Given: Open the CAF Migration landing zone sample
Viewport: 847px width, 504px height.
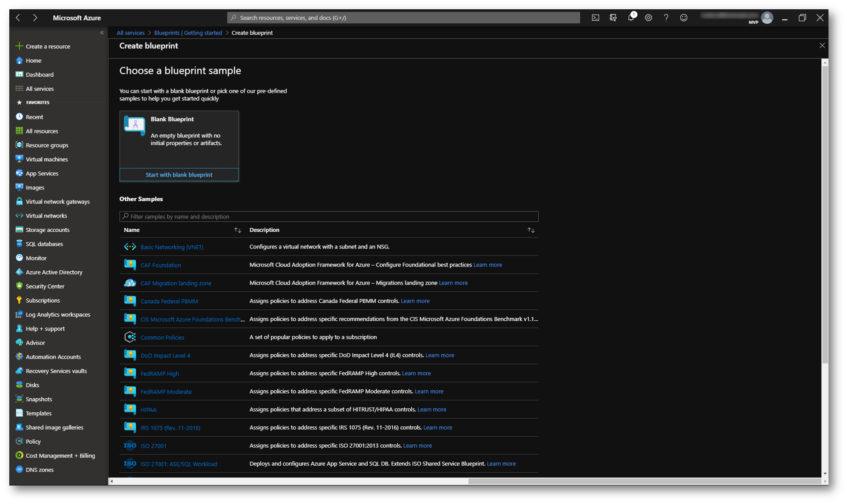Looking at the screenshot, I should [x=176, y=283].
